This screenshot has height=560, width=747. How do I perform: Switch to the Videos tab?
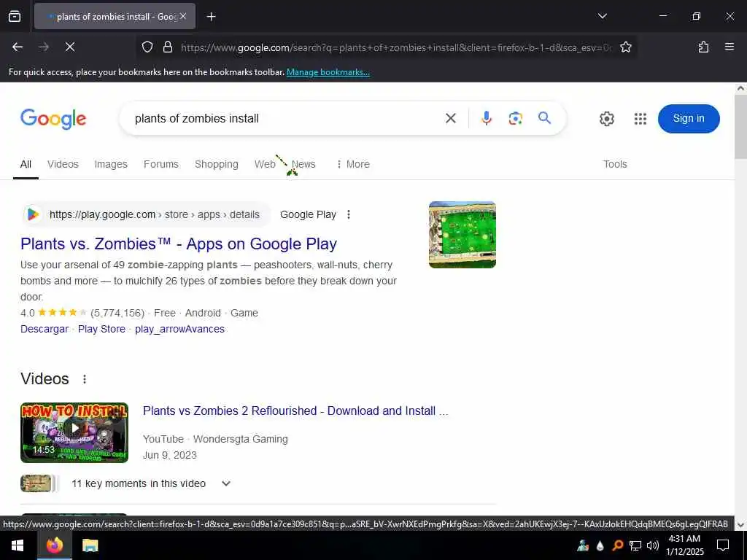pyautogui.click(x=63, y=164)
